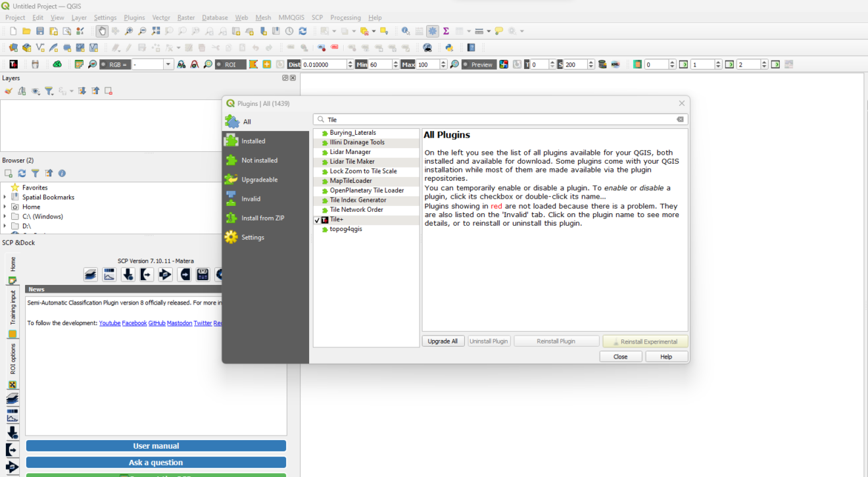Open the SCP User manual link
The height and width of the screenshot is (477, 868).
point(155,445)
